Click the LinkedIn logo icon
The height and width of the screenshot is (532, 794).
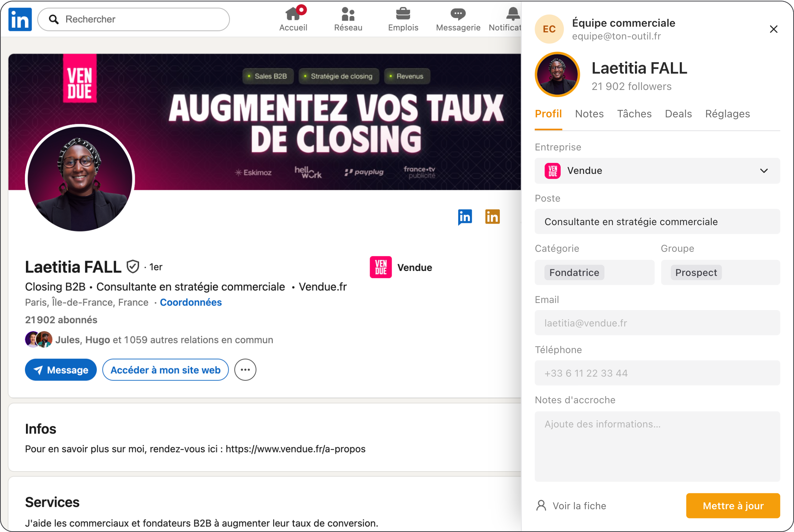[x=20, y=19]
